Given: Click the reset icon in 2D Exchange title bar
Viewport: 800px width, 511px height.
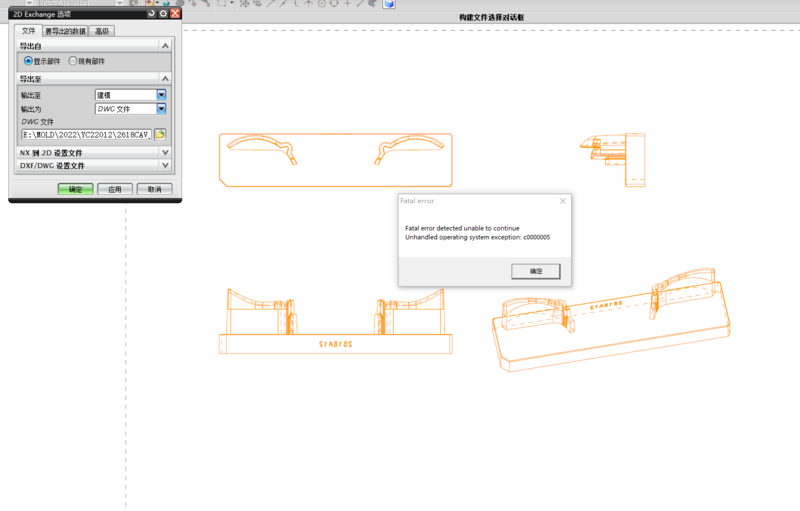Looking at the screenshot, I should (x=152, y=14).
